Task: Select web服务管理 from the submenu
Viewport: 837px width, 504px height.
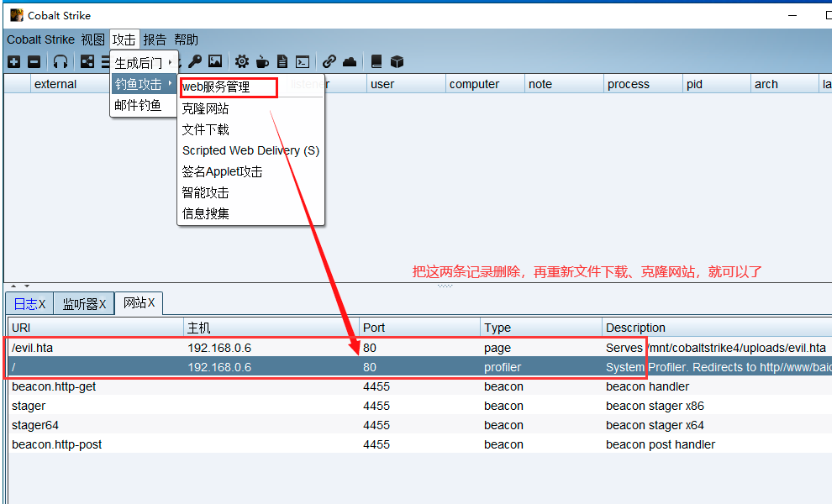Action: (216, 87)
